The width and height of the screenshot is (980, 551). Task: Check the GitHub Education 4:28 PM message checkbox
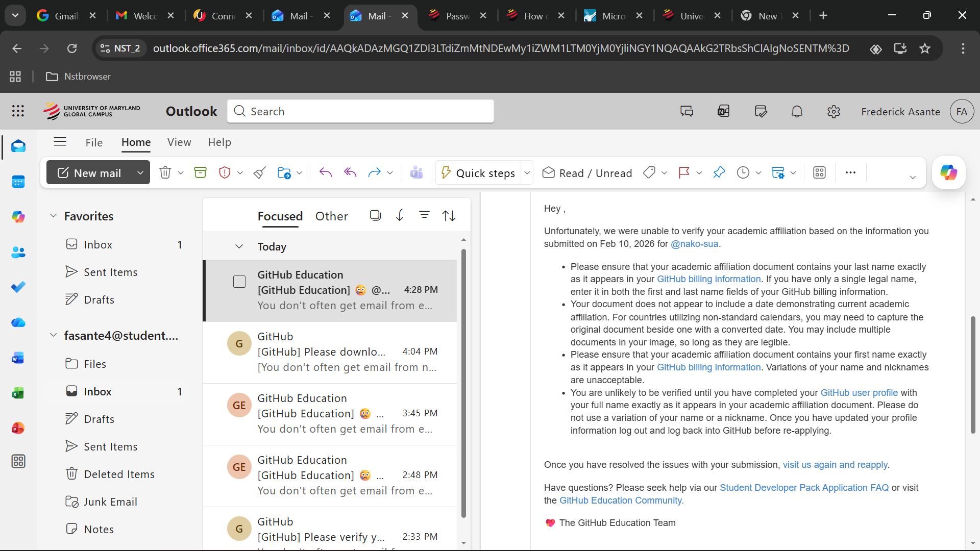pyautogui.click(x=239, y=282)
